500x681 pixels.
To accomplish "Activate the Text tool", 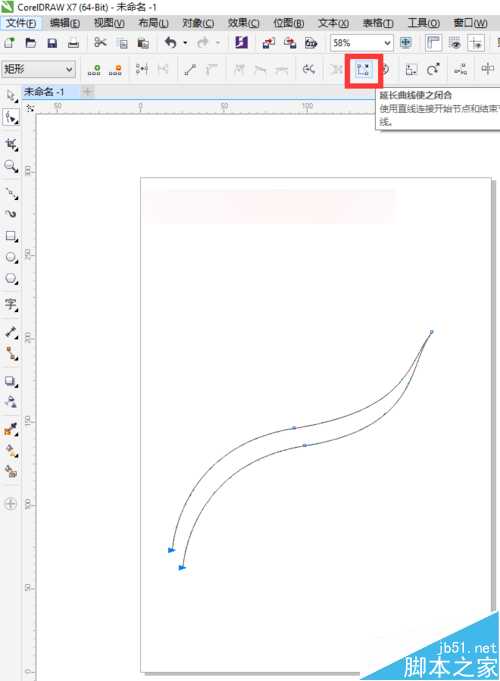I will [11, 304].
